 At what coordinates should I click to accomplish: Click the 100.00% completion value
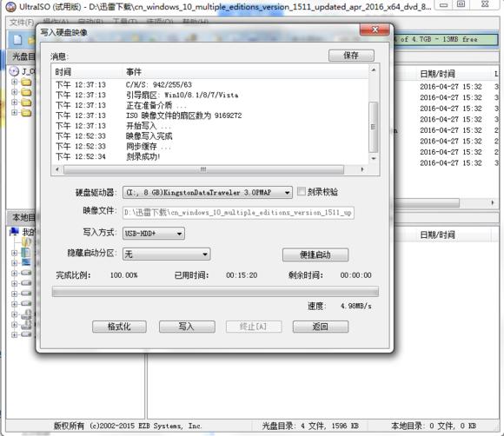coord(123,275)
